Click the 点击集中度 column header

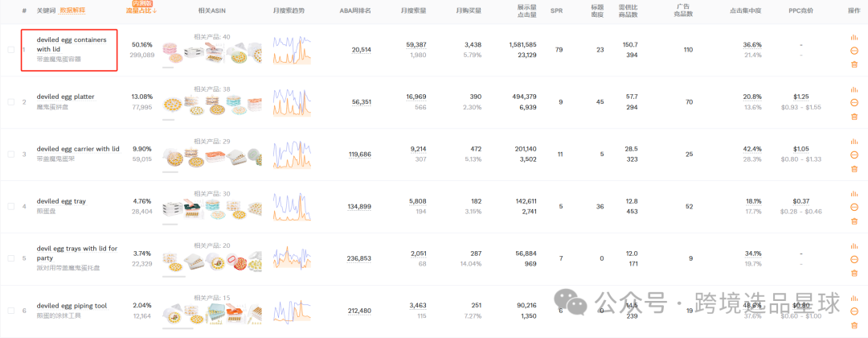(746, 10)
